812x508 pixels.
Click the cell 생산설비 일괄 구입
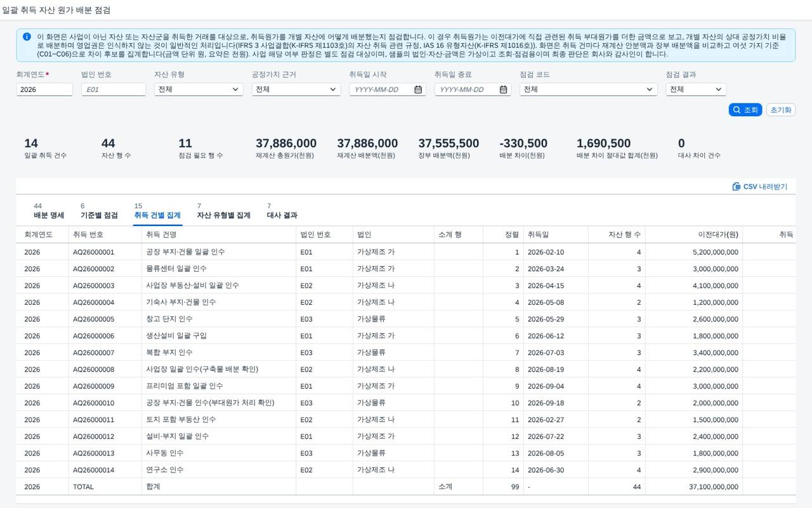tap(176, 336)
